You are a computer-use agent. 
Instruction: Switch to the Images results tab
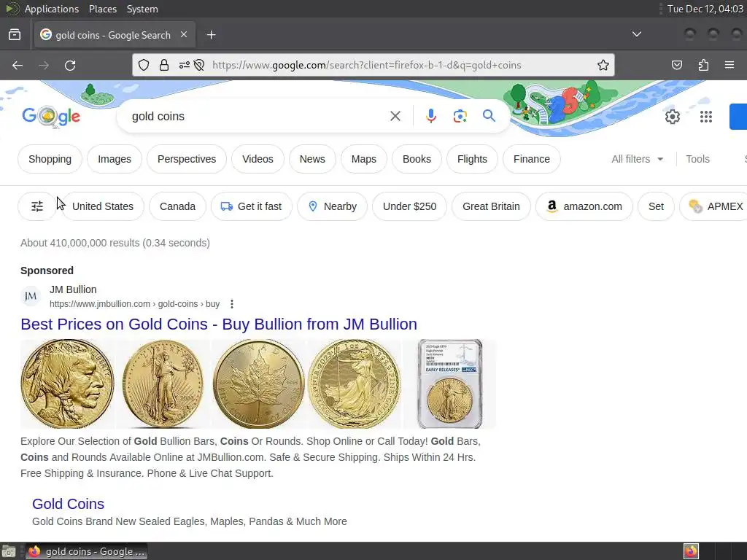pos(115,159)
